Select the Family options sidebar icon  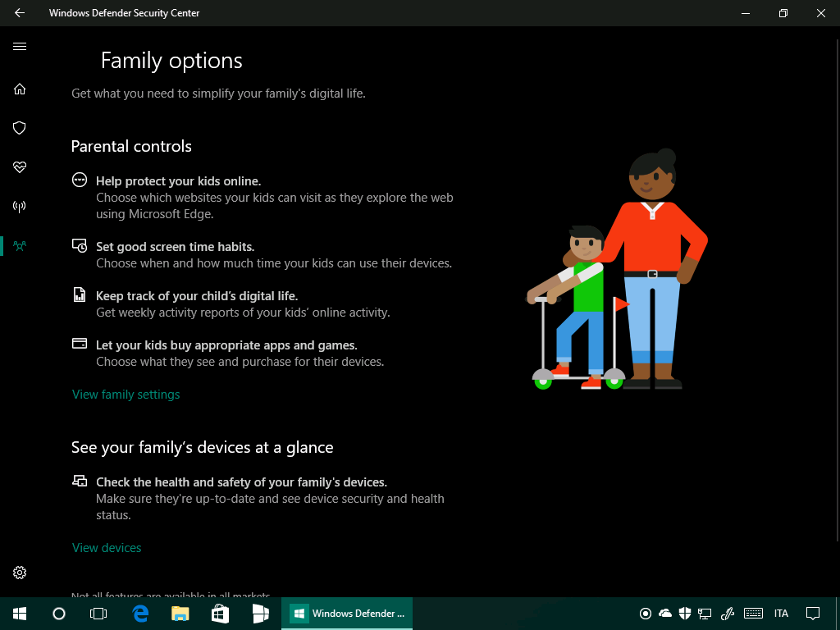click(20, 246)
